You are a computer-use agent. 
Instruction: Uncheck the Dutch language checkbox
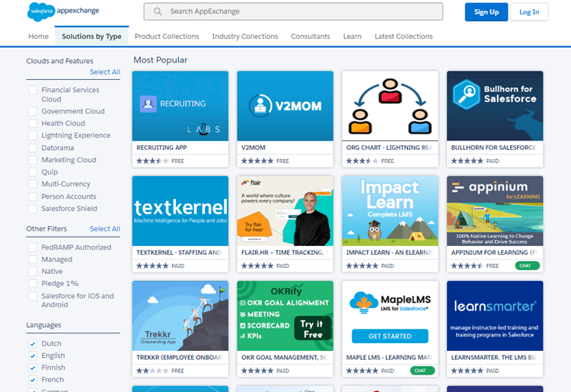[33, 343]
